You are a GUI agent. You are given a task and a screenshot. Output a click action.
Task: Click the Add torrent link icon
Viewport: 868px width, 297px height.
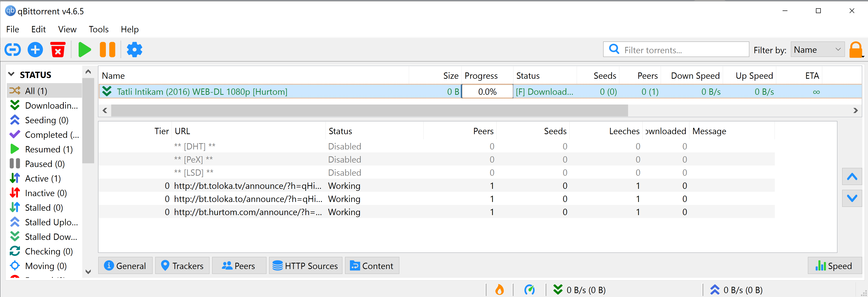[x=13, y=50]
